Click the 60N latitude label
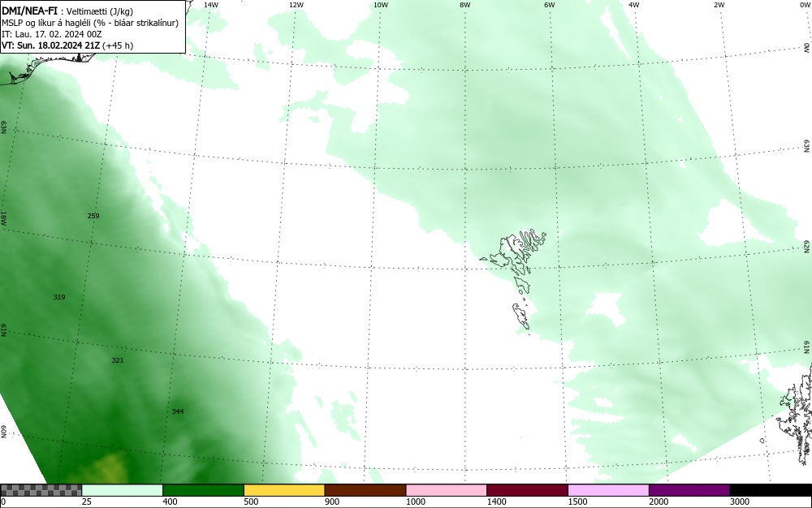 pos(3,432)
